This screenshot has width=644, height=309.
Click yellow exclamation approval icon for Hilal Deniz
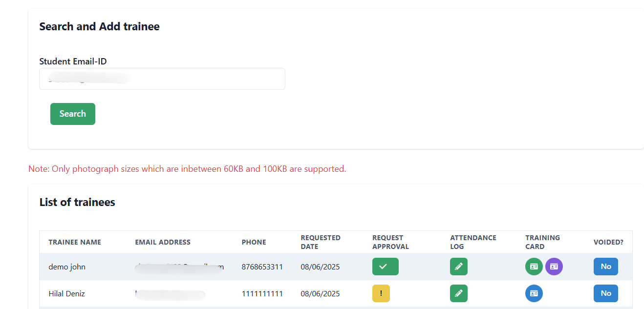[381, 293]
